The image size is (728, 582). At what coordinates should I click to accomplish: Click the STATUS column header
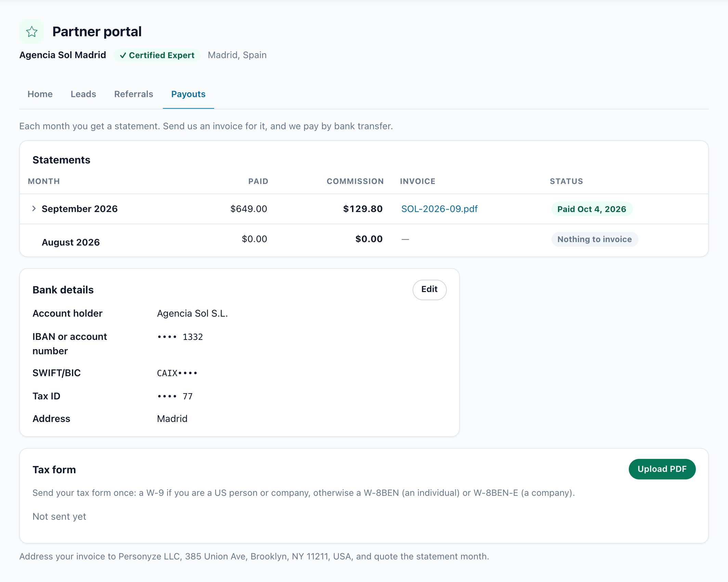coord(567,181)
